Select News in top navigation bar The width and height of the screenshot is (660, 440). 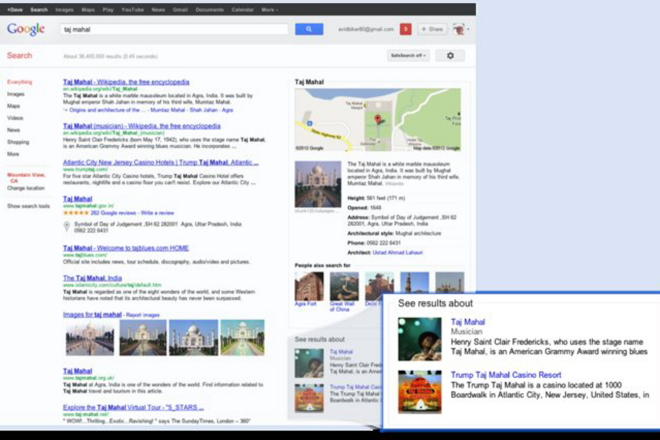(x=158, y=10)
